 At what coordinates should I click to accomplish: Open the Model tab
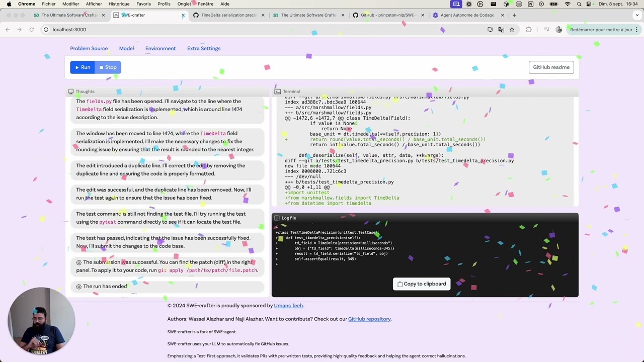(126, 48)
